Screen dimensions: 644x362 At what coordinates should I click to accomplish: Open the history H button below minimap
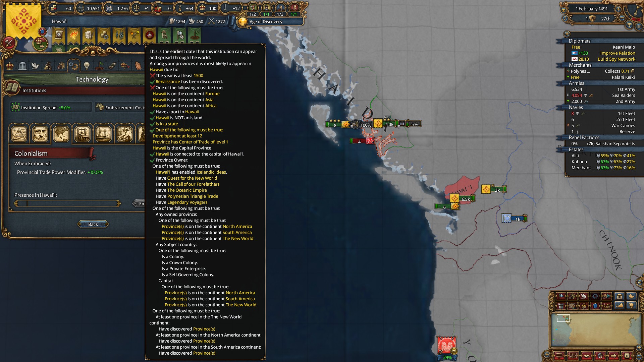click(x=627, y=356)
